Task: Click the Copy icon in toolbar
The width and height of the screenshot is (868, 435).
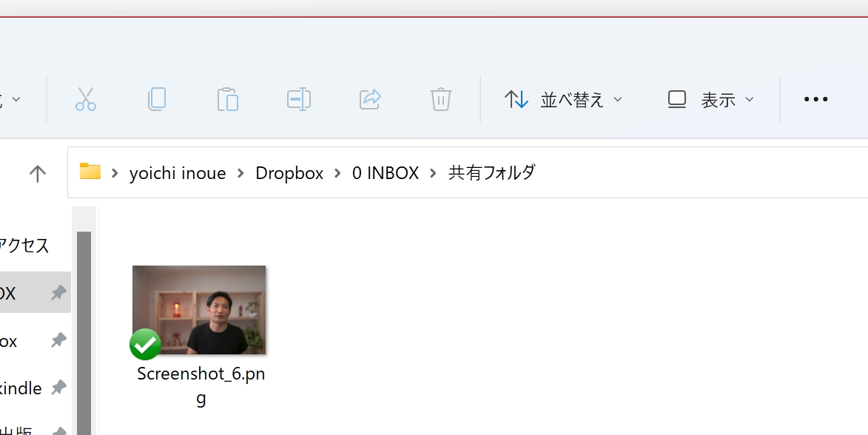Action: 157,99
